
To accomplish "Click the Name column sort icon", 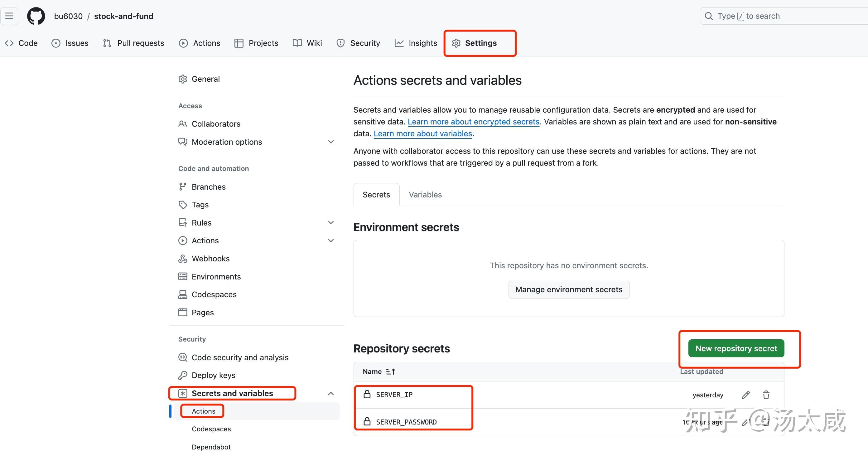I will [x=391, y=371].
